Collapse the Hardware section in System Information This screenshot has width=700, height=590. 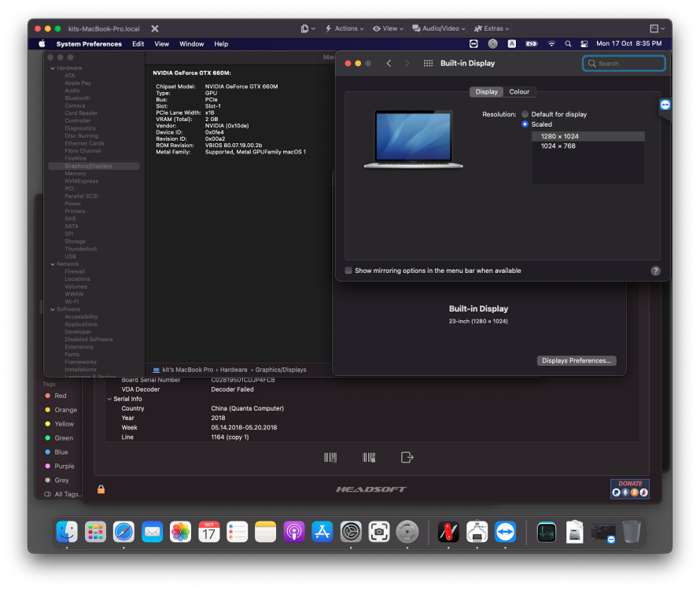53,68
